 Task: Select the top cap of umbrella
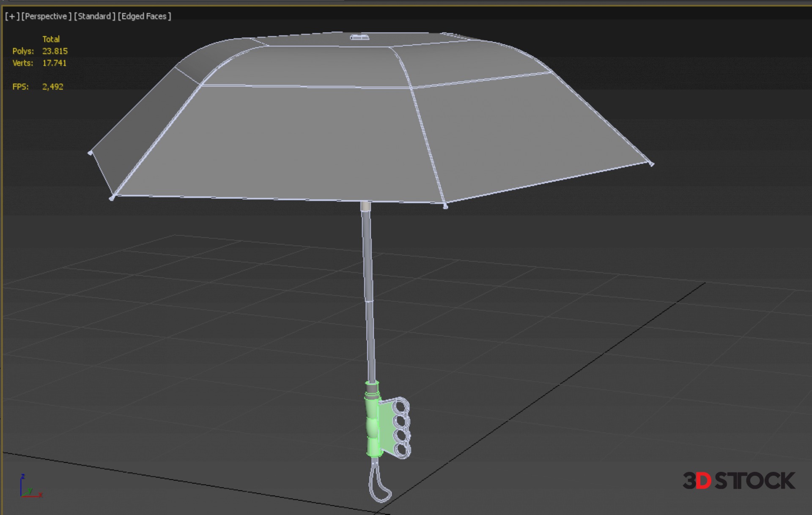tap(359, 38)
